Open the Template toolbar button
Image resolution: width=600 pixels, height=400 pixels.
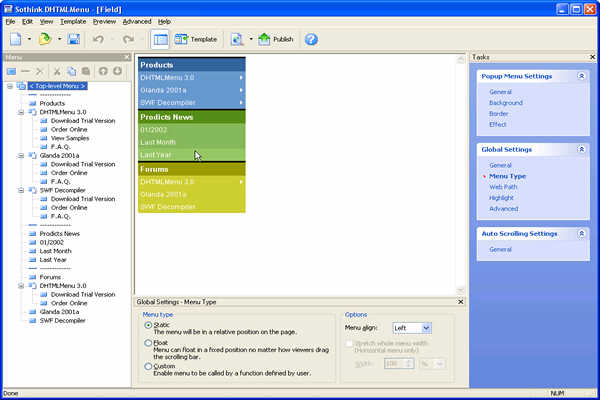(x=196, y=39)
